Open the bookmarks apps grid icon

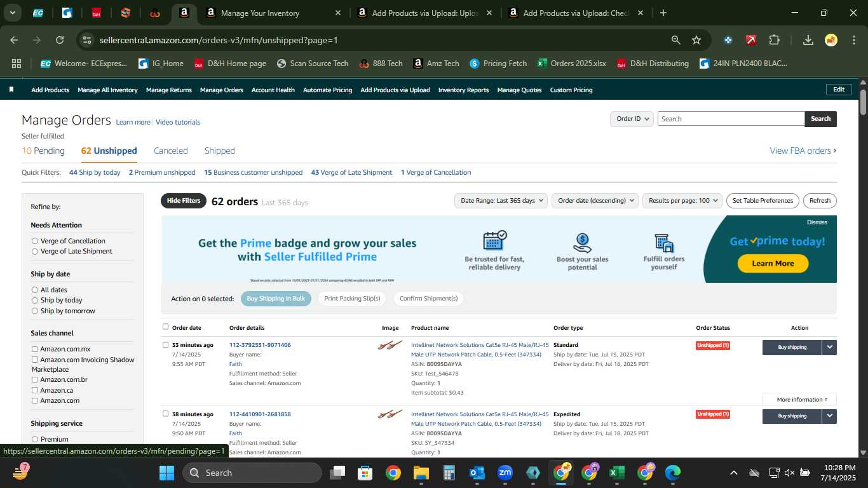(17, 64)
